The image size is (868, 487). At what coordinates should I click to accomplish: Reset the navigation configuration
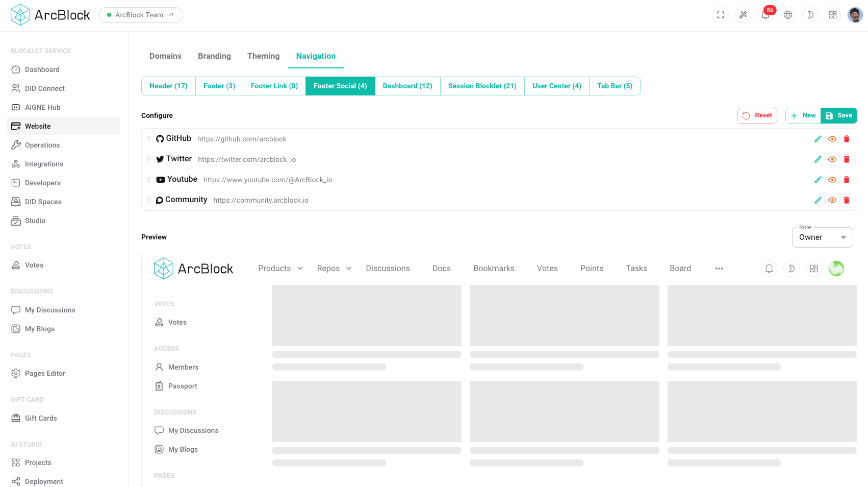point(757,115)
